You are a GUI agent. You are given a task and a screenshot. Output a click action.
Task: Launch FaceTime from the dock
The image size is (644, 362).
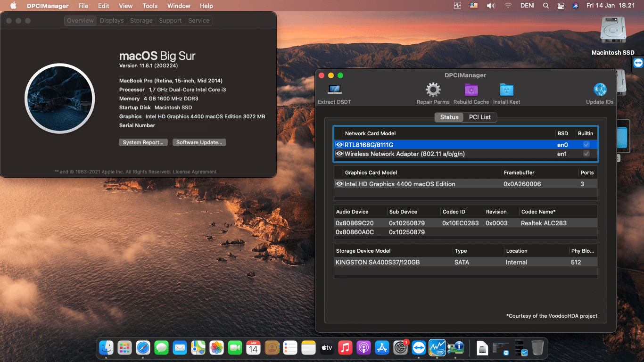(x=235, y=348)
